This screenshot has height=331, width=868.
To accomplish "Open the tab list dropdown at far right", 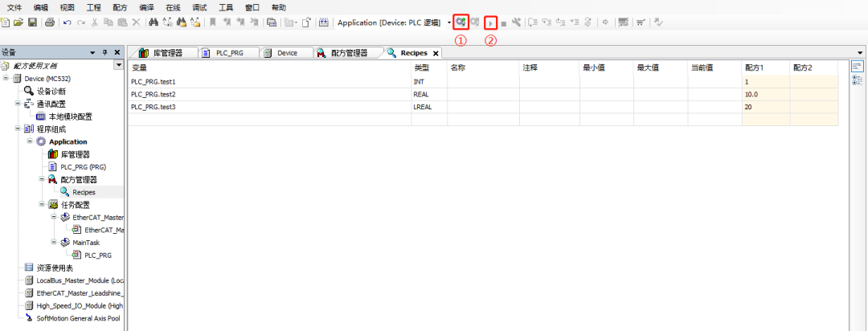I will point(860,52).
